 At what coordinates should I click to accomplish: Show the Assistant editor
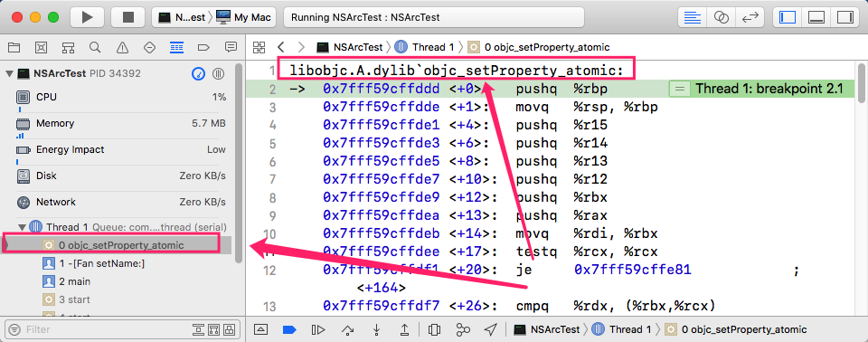[x=721, y=17]
